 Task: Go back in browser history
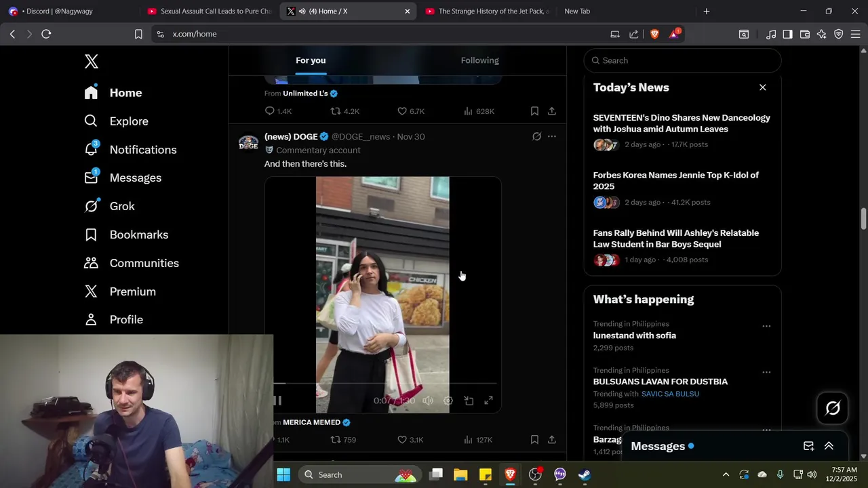tap(12, 34)
